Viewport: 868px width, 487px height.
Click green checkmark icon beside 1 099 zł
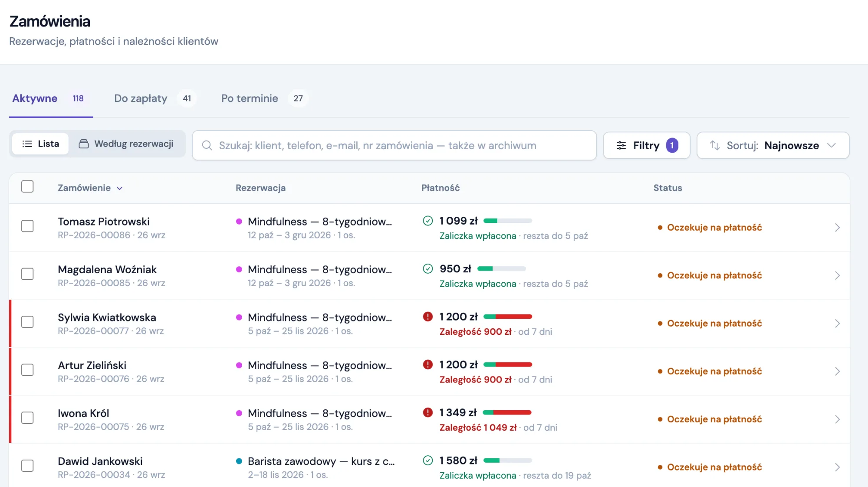[x=427, y=221]
